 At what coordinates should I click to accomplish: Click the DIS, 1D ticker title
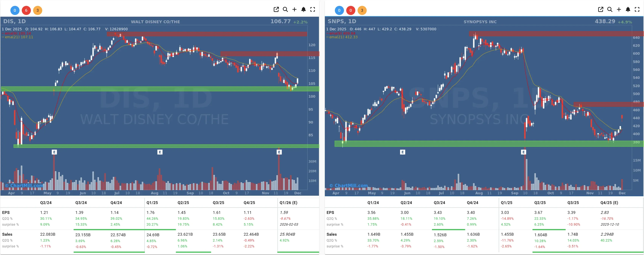click(15, 21)
